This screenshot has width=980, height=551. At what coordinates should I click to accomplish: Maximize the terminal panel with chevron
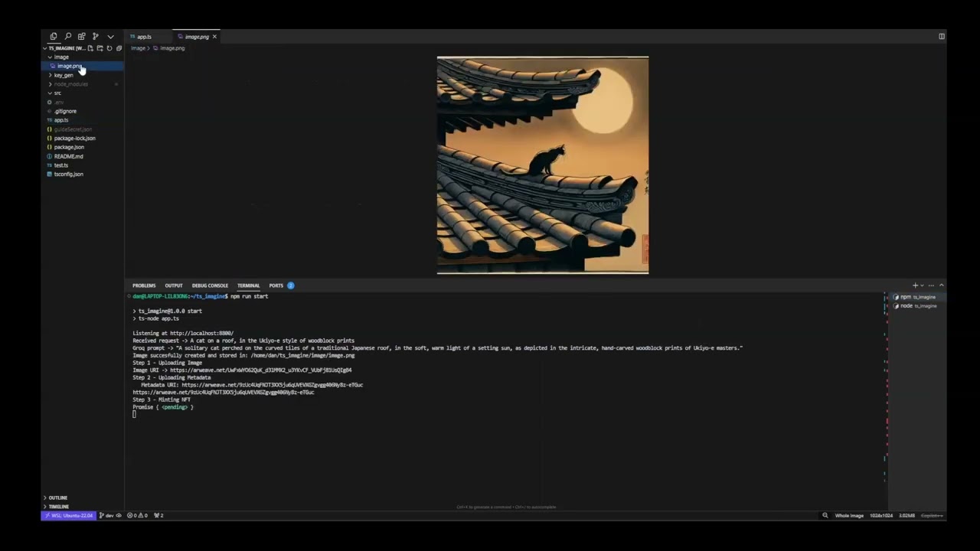[x=941, y=285]
